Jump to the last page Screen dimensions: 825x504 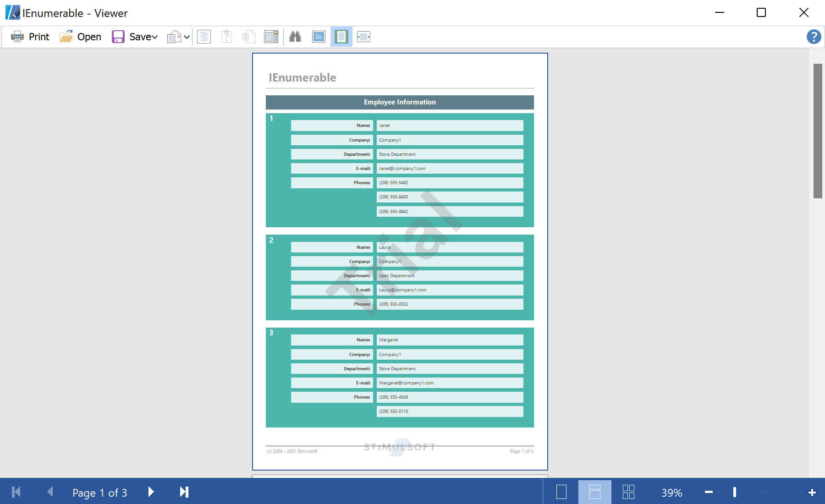pyautogui.click(x=184, y=492)
